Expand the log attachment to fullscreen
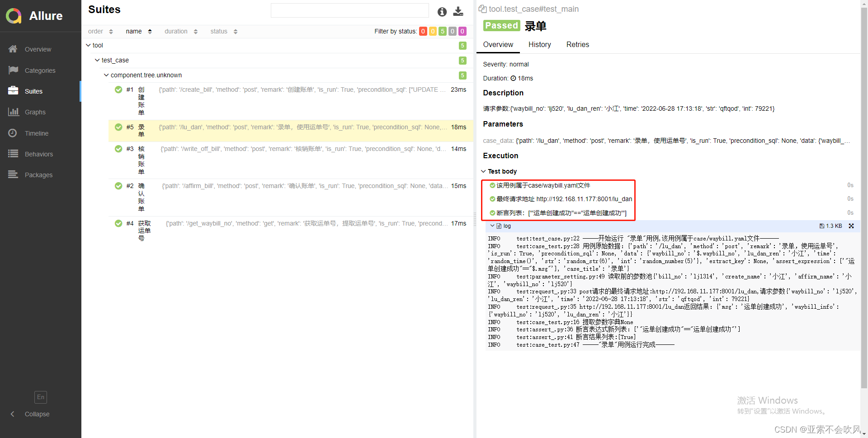Image resolution: width=868 pixels, height=438 pixels. (x=851, y=226)
